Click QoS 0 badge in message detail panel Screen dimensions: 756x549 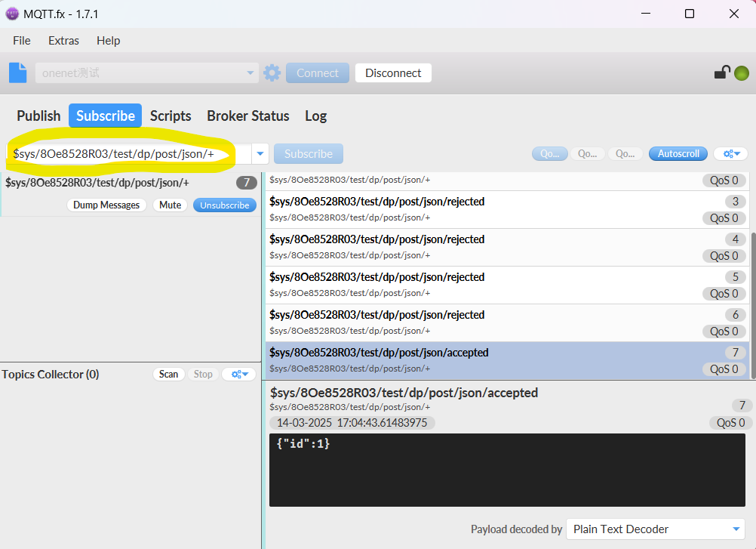(x=730, y=423)
